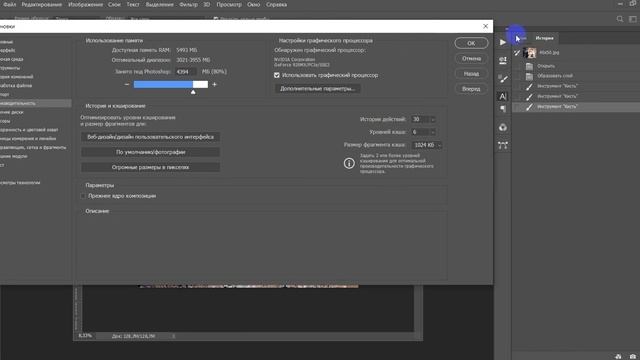Screen dimensions: 640x360
Task: Open the Actions panel play icon
Action: click(502, 42)
